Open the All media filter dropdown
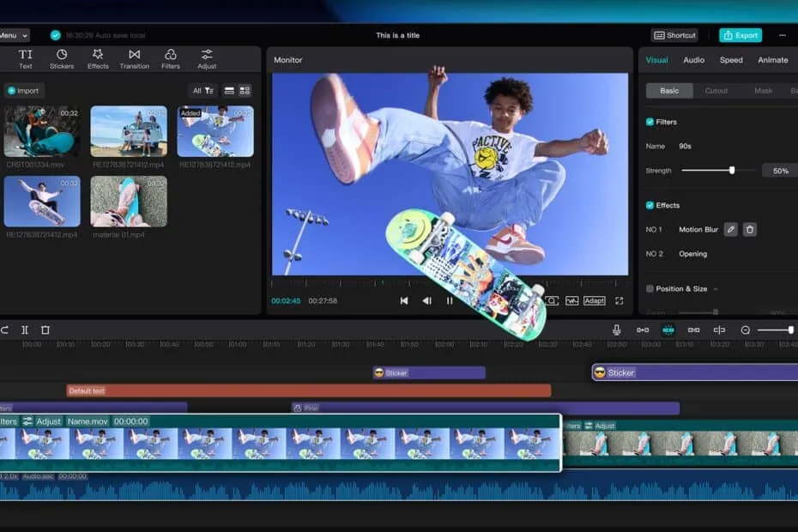798x532 pixels. pyautogui.click(x=203, y=91)
